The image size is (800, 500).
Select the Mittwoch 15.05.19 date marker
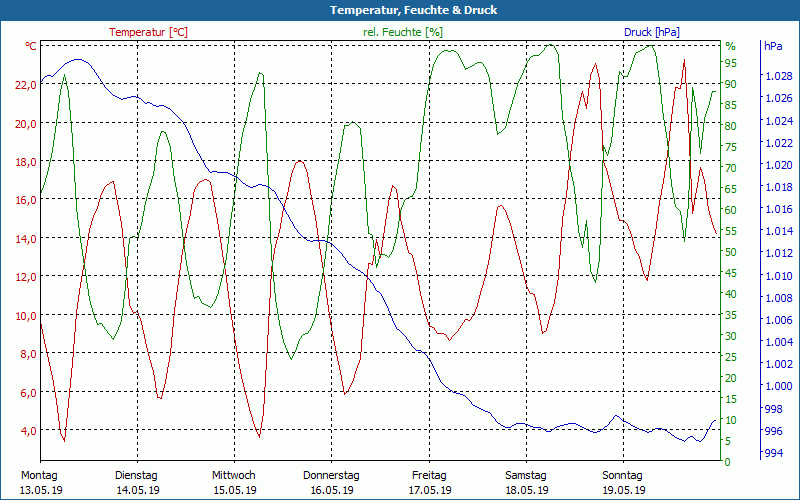(x=234, y=483)
